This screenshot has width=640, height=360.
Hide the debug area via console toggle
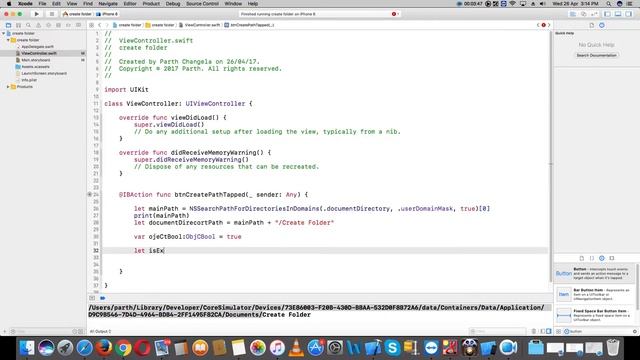point(92,298)
